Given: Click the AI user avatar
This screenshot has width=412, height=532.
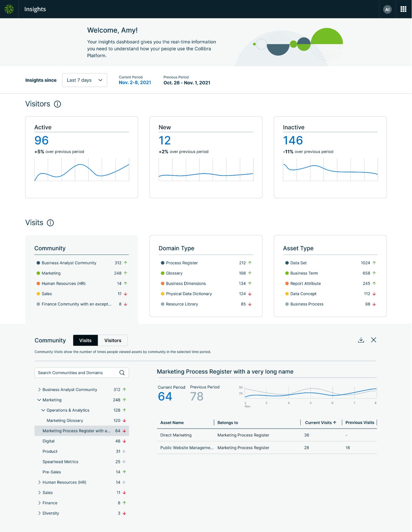Looking at the screenshot, I should (x=387, y=9).
